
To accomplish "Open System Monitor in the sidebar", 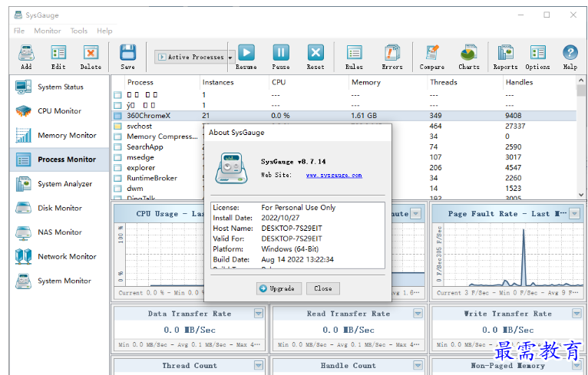I will tap(60, 281).
